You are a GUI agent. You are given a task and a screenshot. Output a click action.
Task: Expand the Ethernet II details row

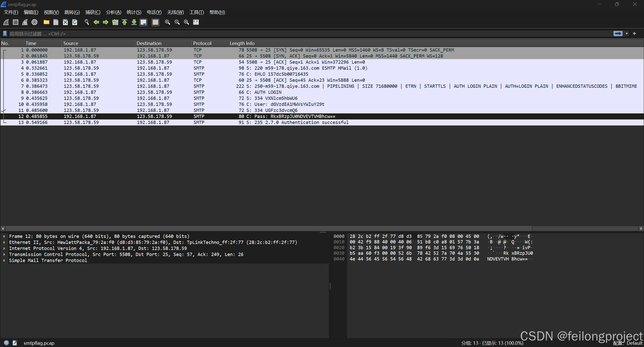point(4,242)
